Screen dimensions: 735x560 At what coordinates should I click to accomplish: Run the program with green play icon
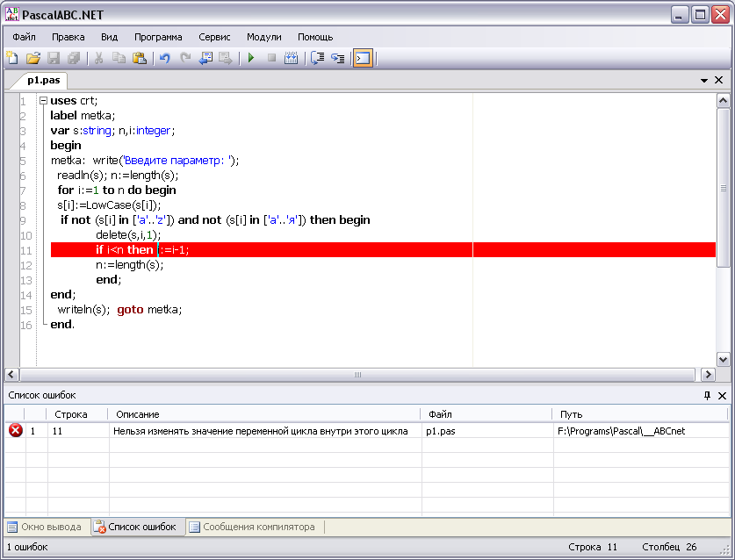click(250, 58)
